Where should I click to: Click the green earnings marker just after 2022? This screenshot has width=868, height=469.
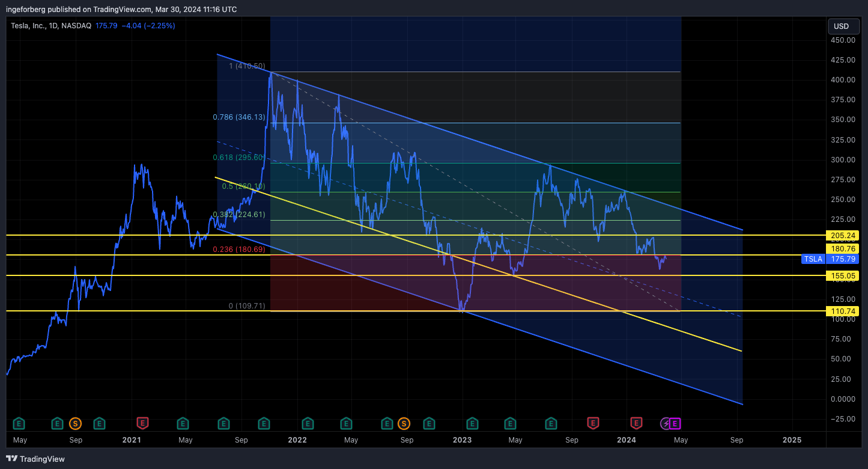(308, 423)
